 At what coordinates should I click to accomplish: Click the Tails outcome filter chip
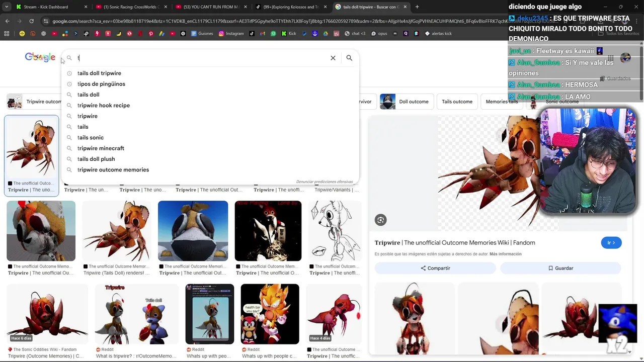click(457, 102)
